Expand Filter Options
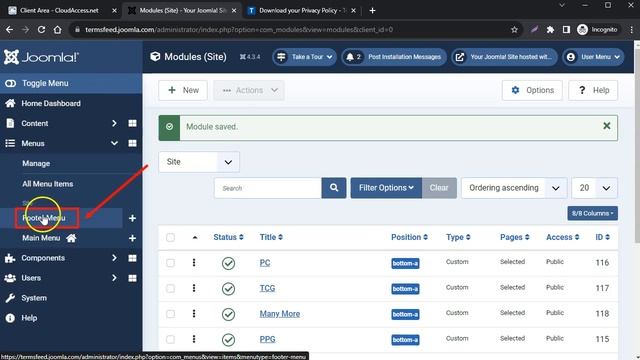The width and height of the screenshot is (640, 360). 386,188
